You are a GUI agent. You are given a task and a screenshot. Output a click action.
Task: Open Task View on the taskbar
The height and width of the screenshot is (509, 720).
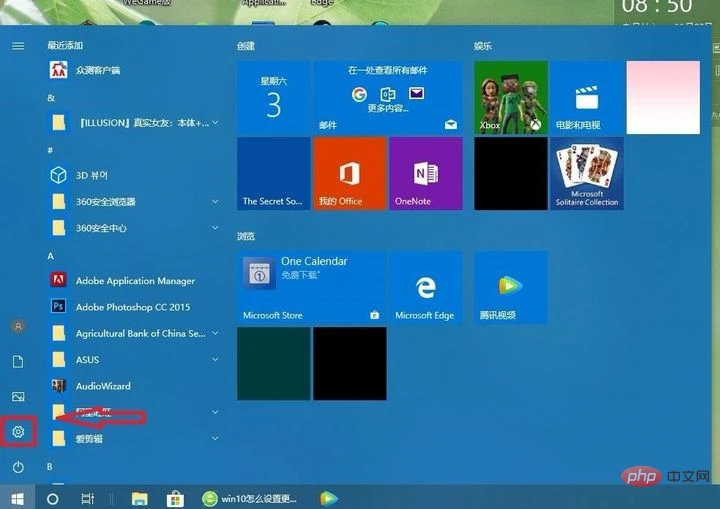pos(87,498)
